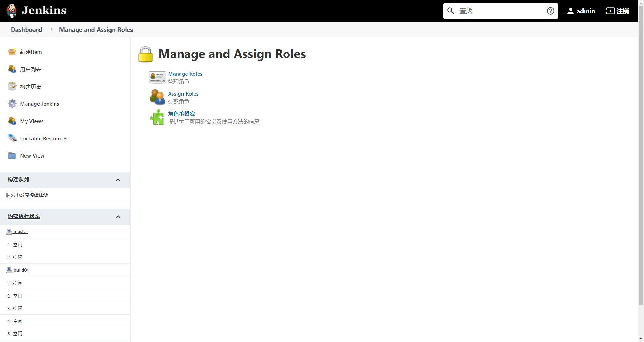Click the Manage Jenkins gear icon
This screenshot has height=342, width=644.
(12, 104)
